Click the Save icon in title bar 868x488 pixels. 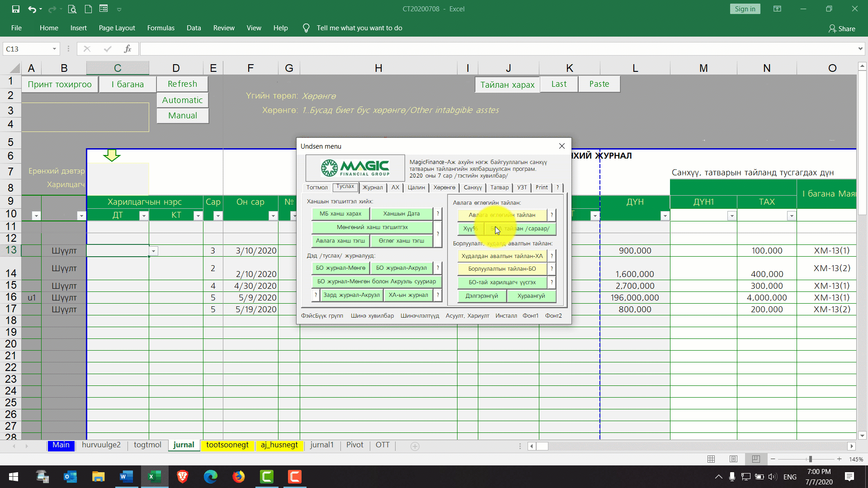[x=16, y=9]
